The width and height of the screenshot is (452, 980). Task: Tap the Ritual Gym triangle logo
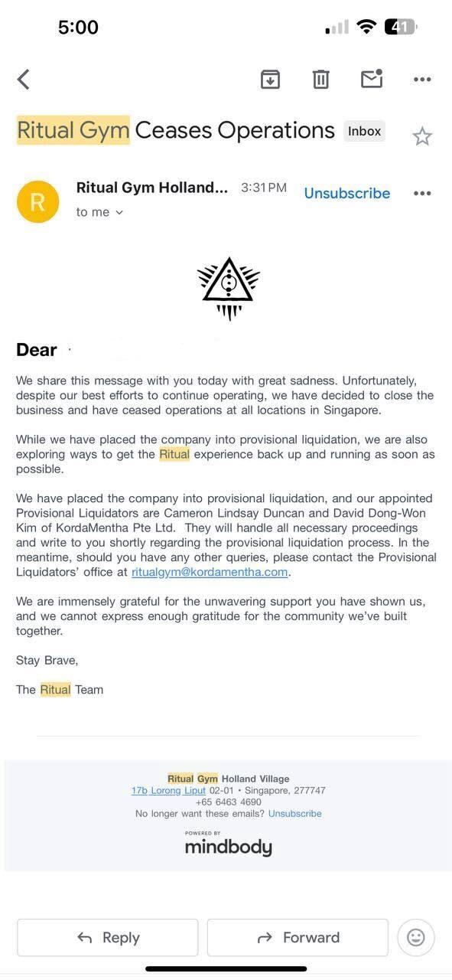228,289
